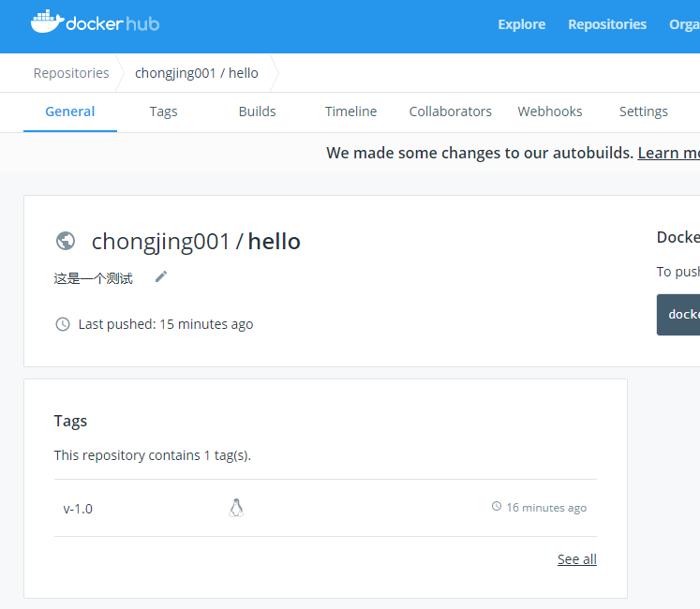The width and height of the screenshot is (700, 609).
Task: Go to Repositories breadcrumb
Action: point(71,73)
